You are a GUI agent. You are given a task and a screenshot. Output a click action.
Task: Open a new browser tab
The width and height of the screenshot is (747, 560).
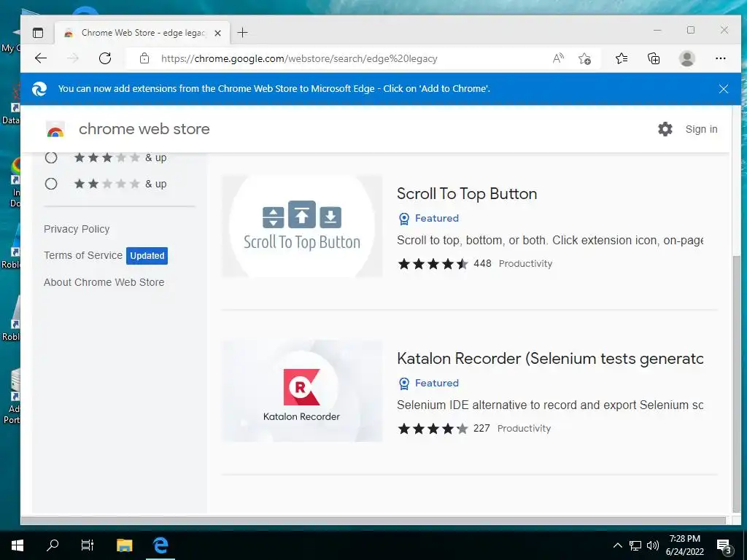pos(242,32)
